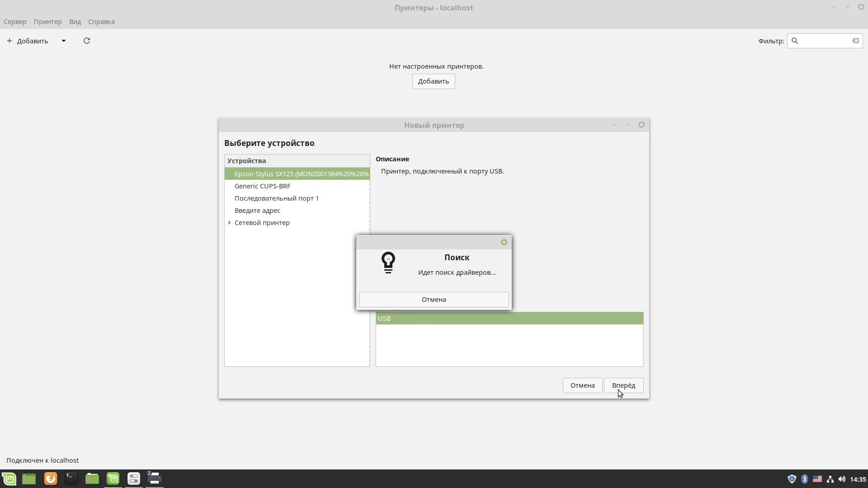Screen dimensions: 868x488
Task: Click the refresh icon in toolbar
Action: [87, 41]
